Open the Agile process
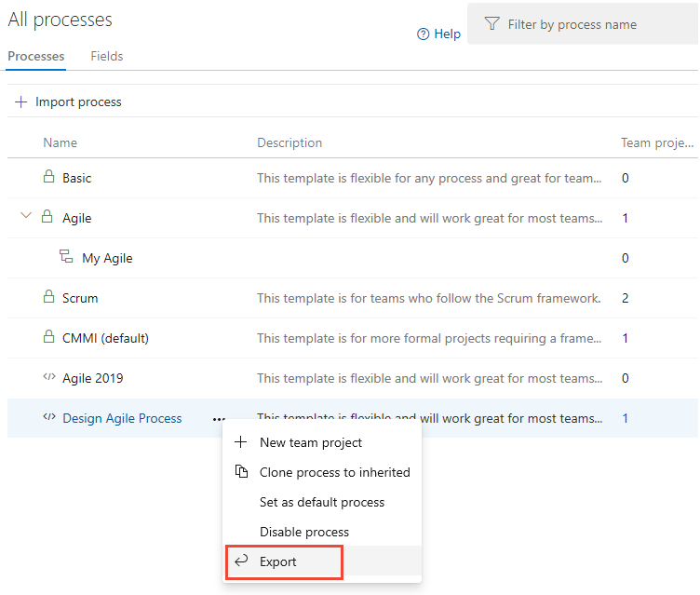This screenshot has height=595, width=700. click(x=76, y=219)
